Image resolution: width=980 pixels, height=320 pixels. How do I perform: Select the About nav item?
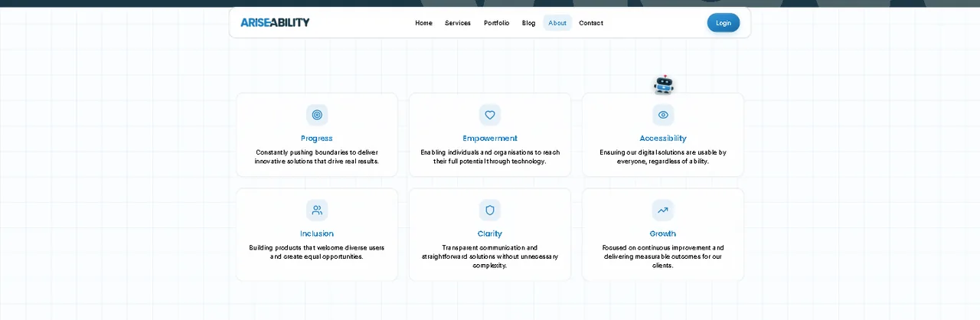tap(557, 23)
